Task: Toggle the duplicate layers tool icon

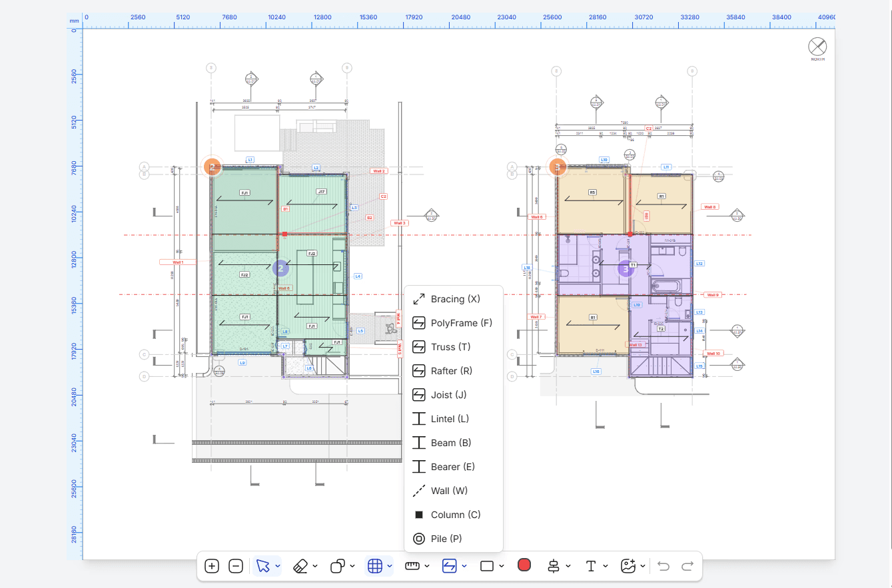Action: tap(338, 566)
